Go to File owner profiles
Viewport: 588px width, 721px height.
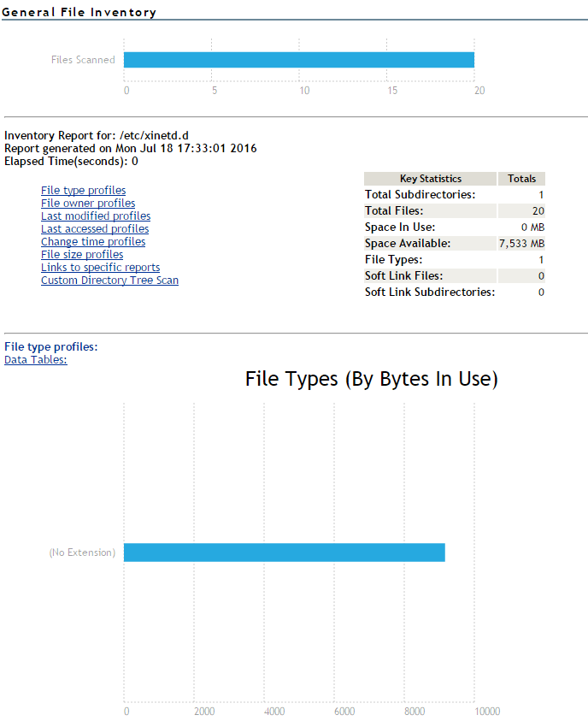[x=87, y=204]
